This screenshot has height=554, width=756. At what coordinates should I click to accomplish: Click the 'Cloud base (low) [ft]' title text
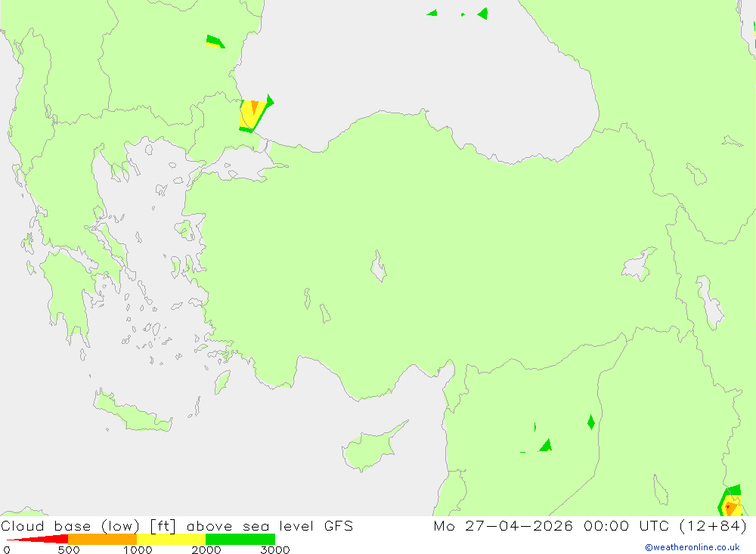pyautogui.click(x=88, y=526)
